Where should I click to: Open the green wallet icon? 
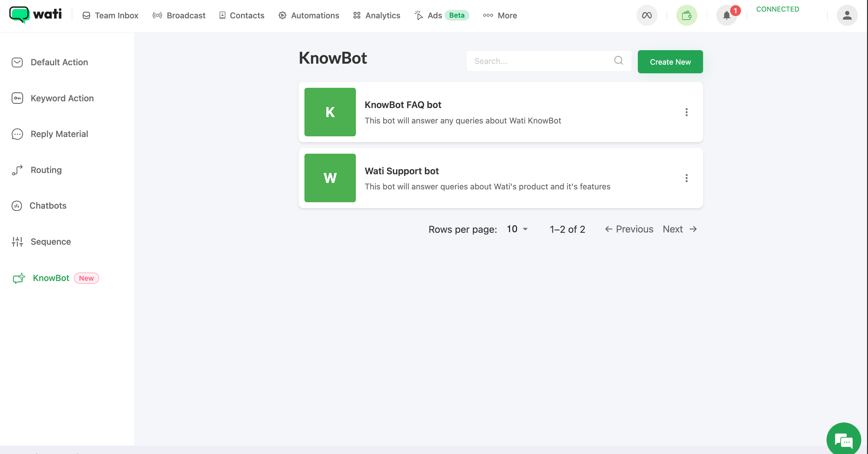point(686,15)
